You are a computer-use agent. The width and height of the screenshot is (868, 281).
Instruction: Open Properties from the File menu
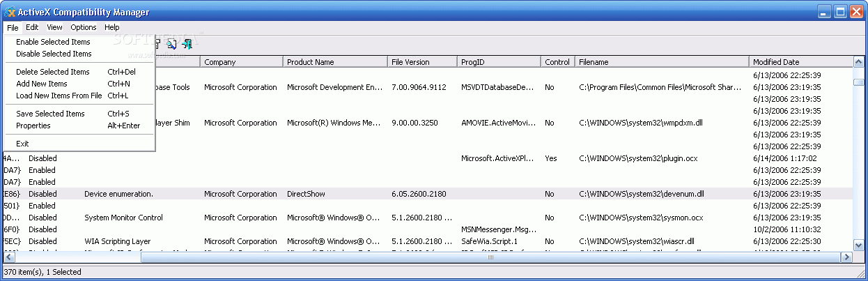pos(79,126)
